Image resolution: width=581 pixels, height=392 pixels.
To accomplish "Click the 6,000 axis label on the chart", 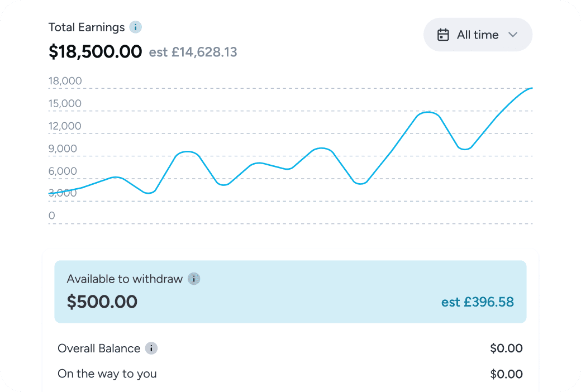I will coord(63,171).
